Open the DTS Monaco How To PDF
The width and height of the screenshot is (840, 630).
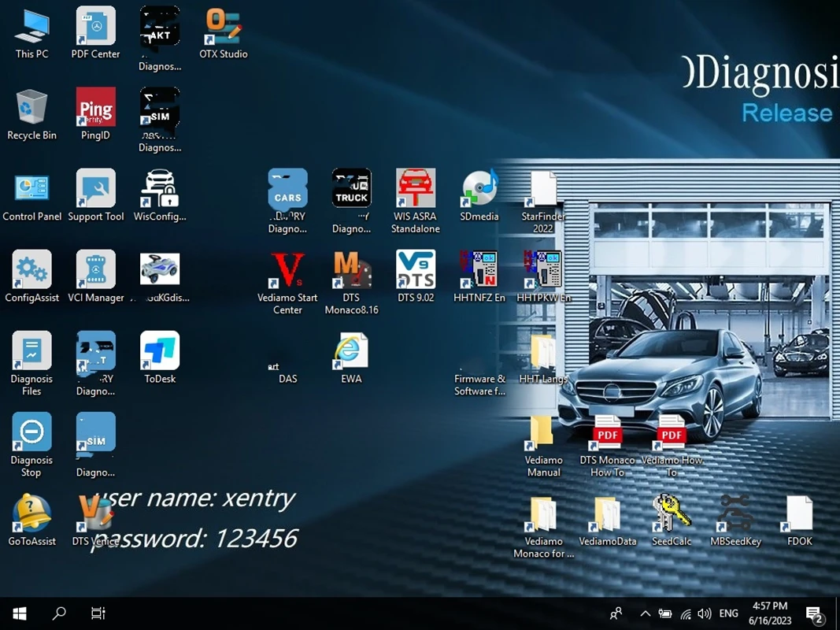coord(607,433)
